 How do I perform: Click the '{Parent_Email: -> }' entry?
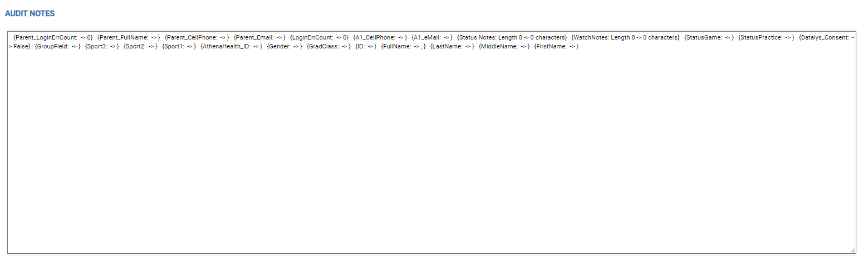click(x=259, y=37)
